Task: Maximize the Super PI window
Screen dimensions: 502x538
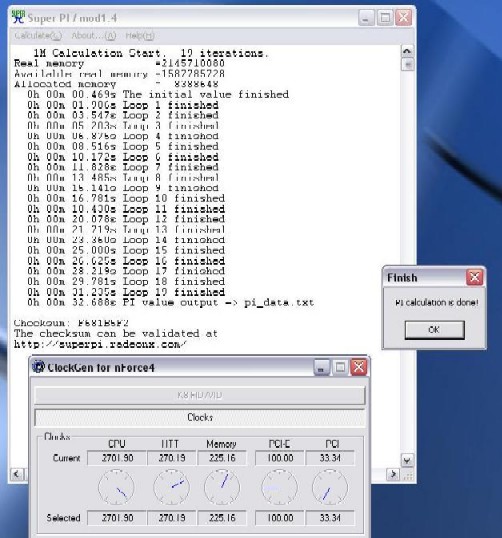Action: click(385, 17)
